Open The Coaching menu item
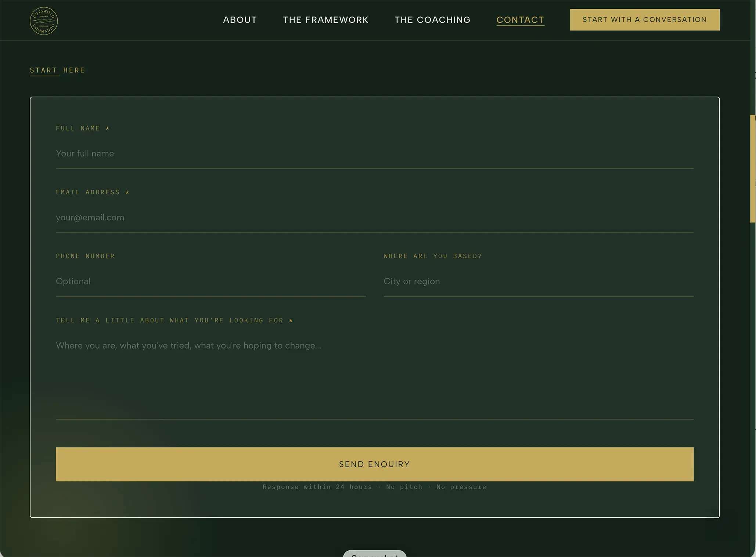This screenshot has height=557, width=756. (x=432, y=20)
